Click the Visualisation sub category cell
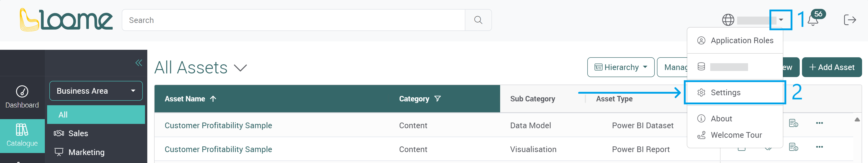Viewport: 868px width, 163px height. (x=533, y=149)
